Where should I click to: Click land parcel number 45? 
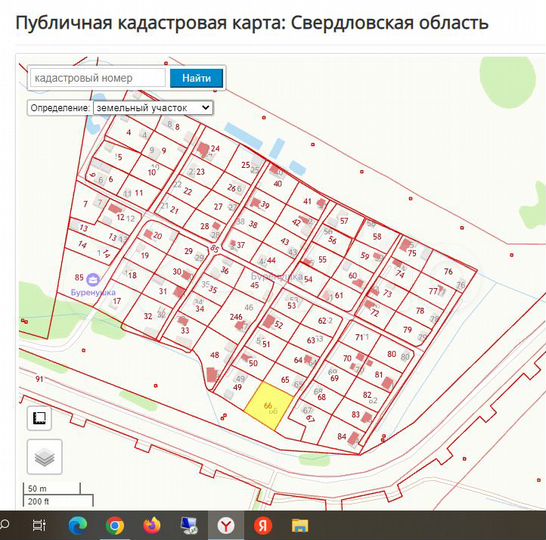(x=255, y=285)
